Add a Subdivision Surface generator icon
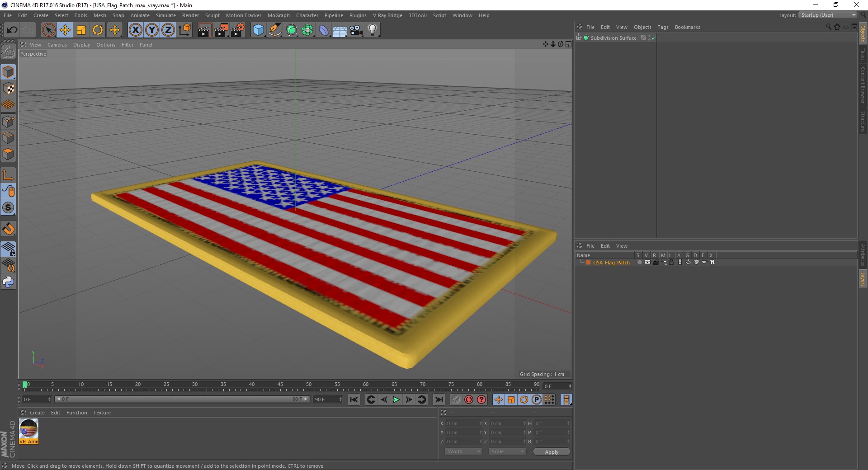 291,30
